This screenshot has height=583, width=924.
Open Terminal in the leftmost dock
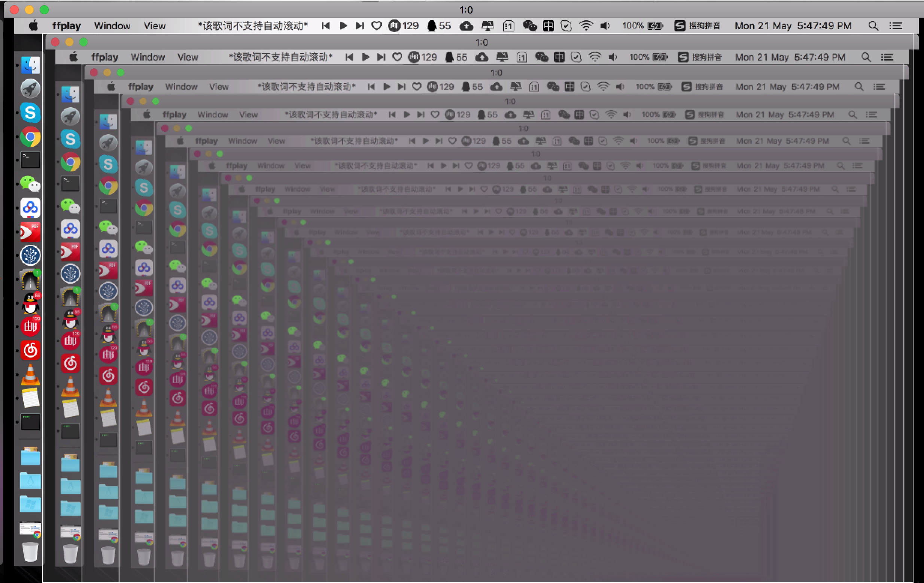coord(30,160)
